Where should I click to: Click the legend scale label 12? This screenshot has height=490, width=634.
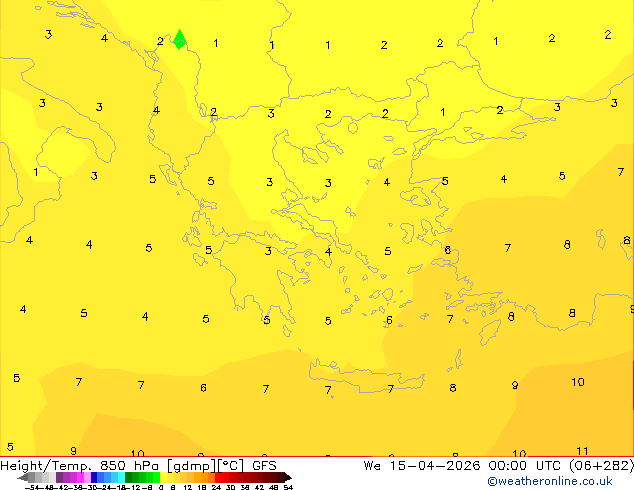(x=188, y=487)
